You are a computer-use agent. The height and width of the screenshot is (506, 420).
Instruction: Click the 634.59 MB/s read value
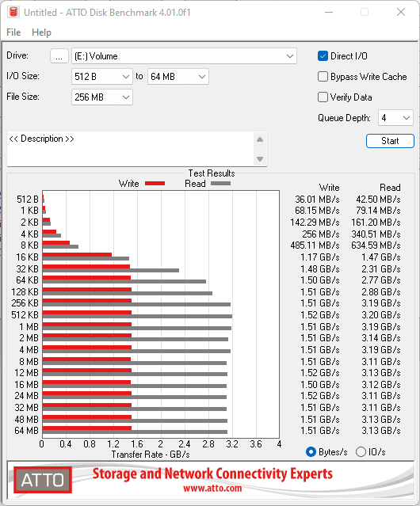coord(376,245)
